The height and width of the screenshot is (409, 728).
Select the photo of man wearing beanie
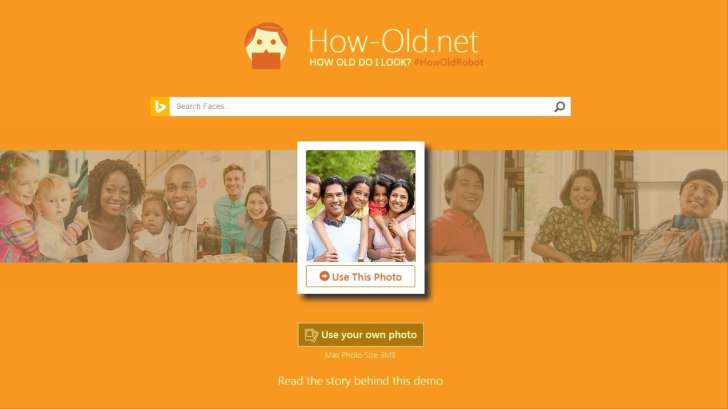[681, 206]
